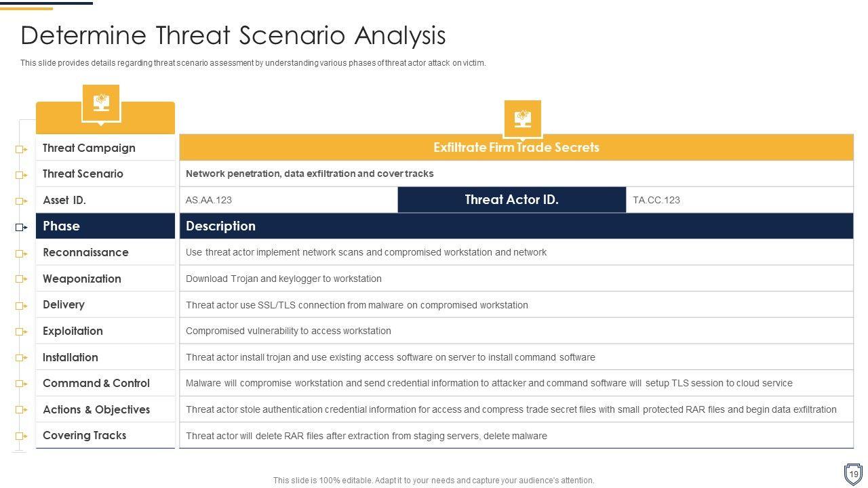Click the slide title Determine Threat Scenario Analysis
868x488 pixels.
pos(233,35)
